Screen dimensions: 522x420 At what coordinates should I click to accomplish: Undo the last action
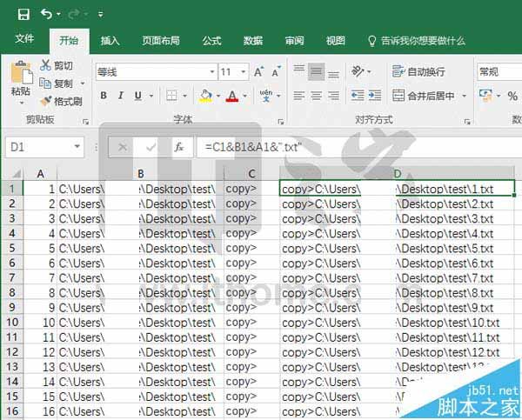click(46, 14)
